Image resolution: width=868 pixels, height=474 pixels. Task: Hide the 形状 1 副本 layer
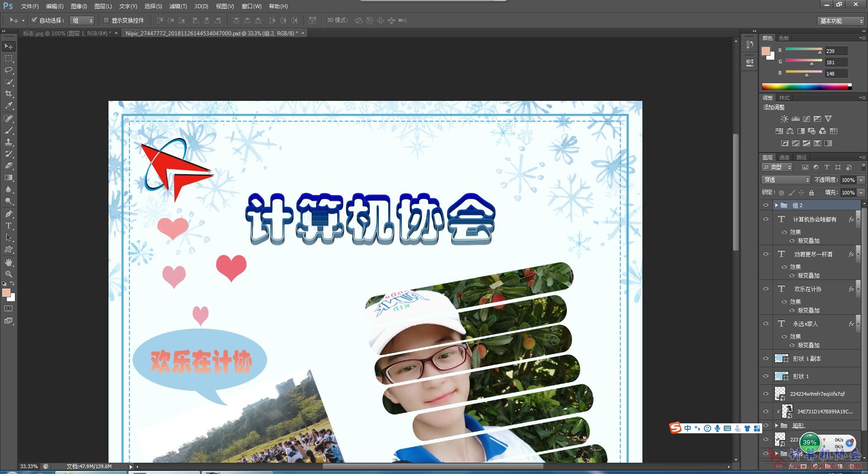pos(766,359)
